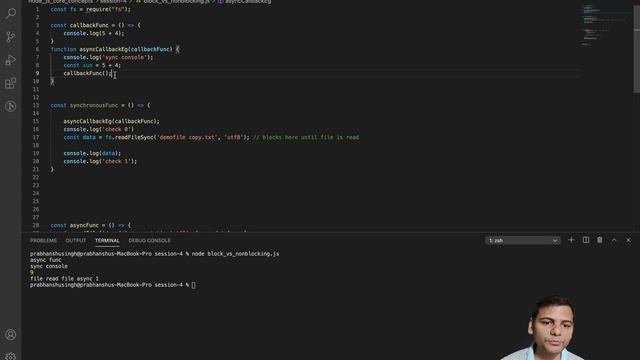Click line number 6 in gutter

[x=37, y=49]
